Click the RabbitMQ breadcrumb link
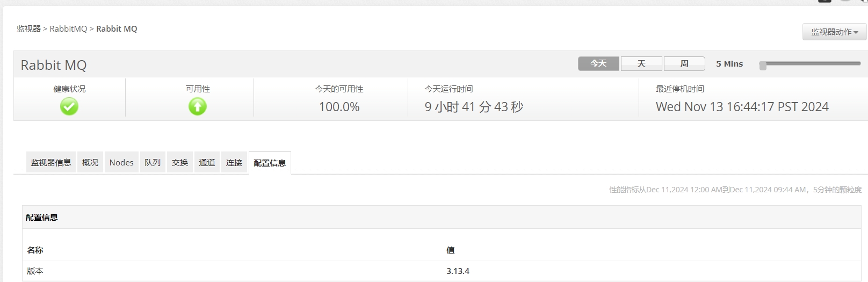The width and height of the screenshot is (868, 282). pyautogui.click(x=68, y=29)
